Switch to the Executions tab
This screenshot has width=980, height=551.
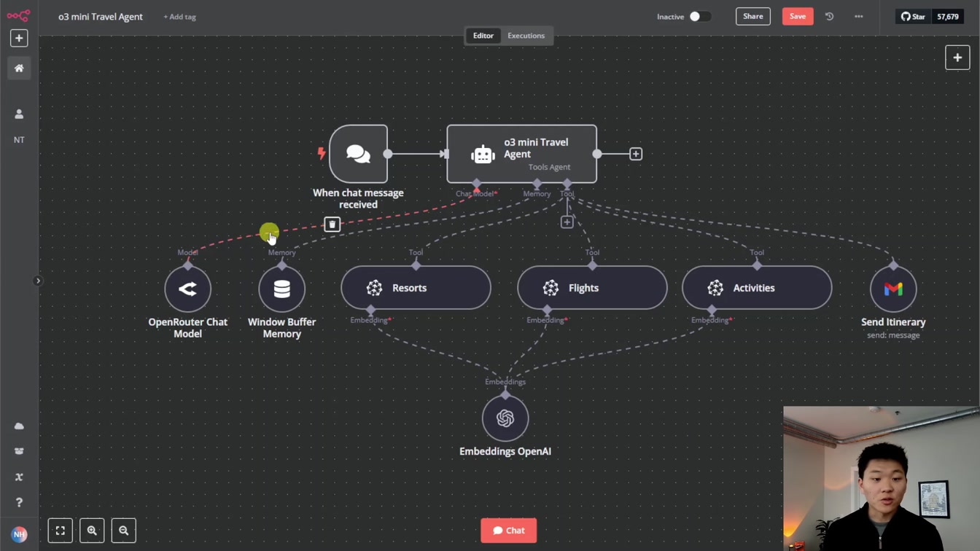(526, 36)
